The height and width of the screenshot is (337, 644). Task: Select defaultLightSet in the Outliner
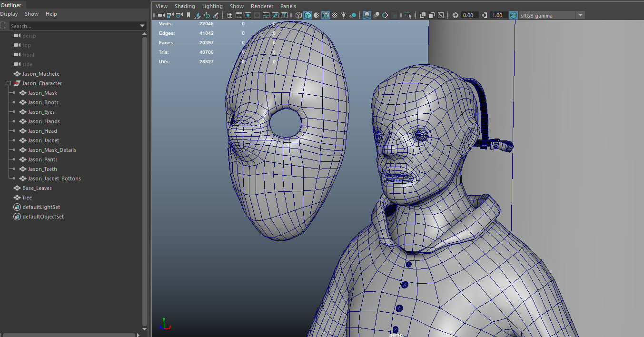tap(41, 207)
